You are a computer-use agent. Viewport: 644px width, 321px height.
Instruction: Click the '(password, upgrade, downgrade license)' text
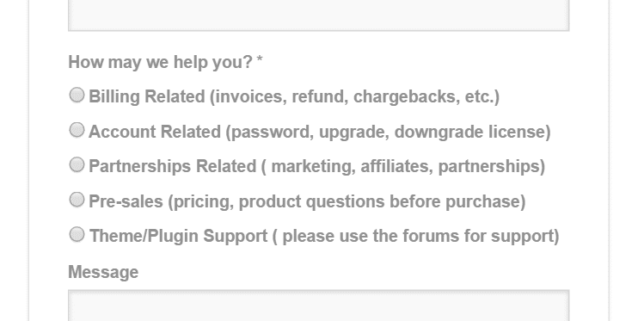[x=389, y=132]
